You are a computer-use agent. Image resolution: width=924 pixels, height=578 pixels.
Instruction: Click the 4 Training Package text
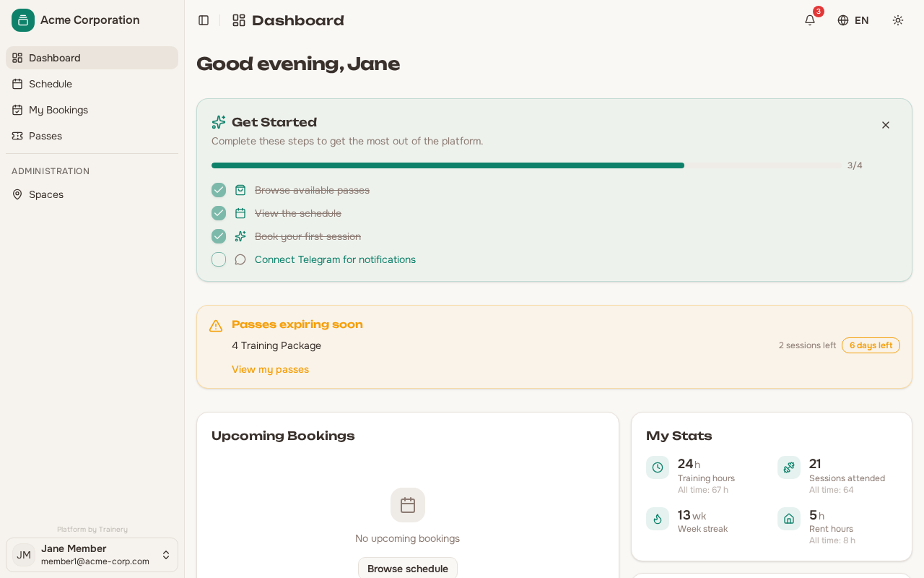276,345
